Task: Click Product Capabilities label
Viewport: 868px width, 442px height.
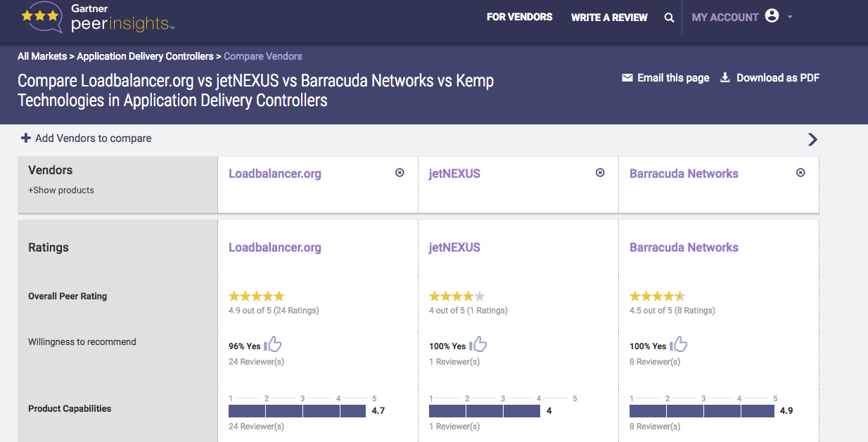Action: point(70,409)
